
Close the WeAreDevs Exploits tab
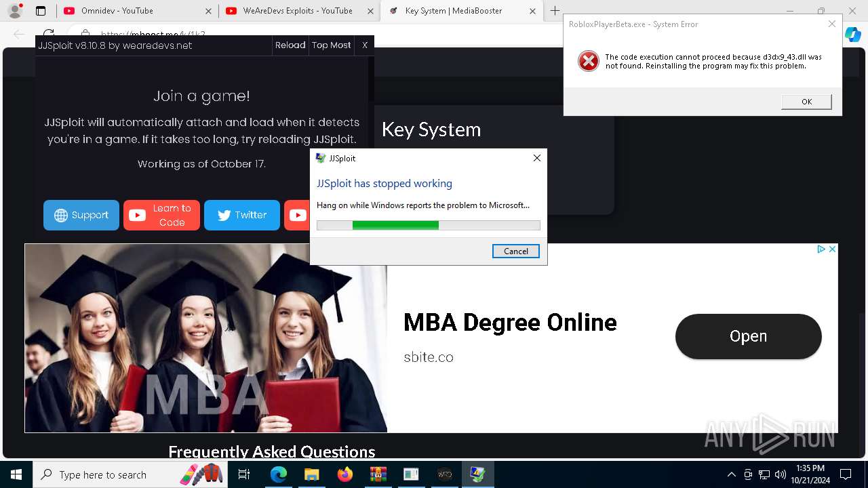[370, 11]
